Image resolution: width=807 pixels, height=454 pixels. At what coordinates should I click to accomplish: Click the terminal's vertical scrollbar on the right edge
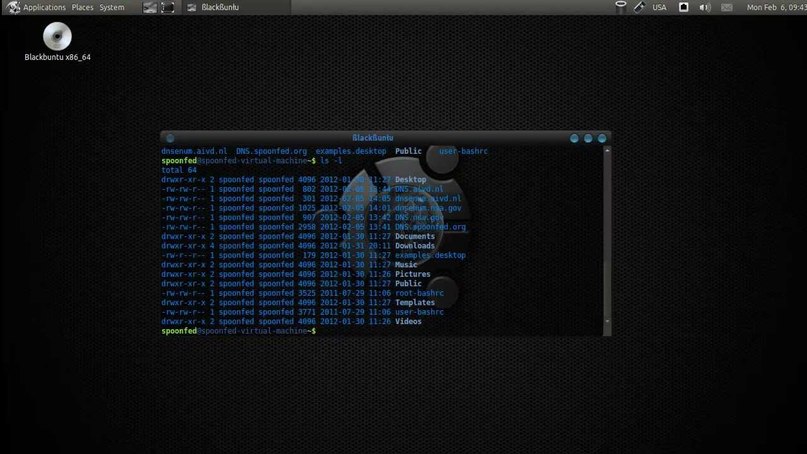point(606,240)
